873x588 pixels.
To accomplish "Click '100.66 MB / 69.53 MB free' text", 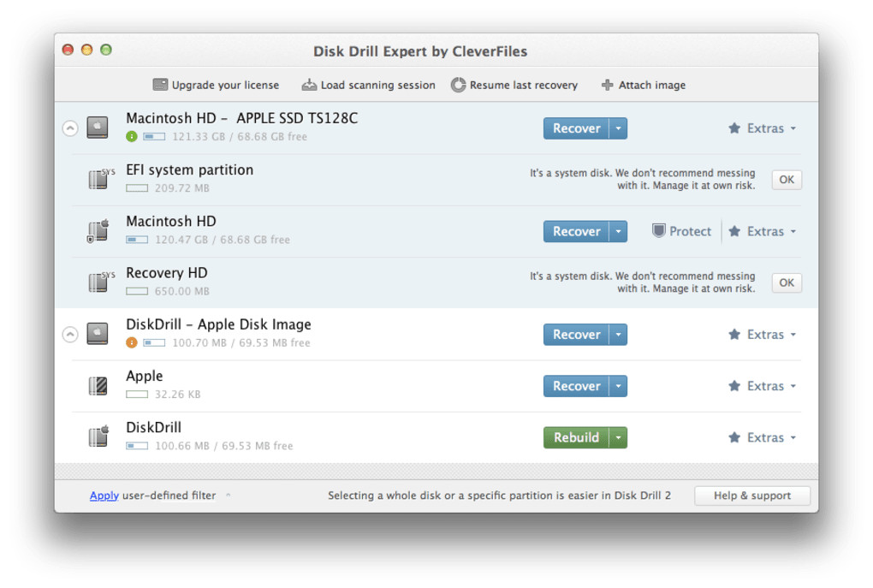I will (224, 445).
